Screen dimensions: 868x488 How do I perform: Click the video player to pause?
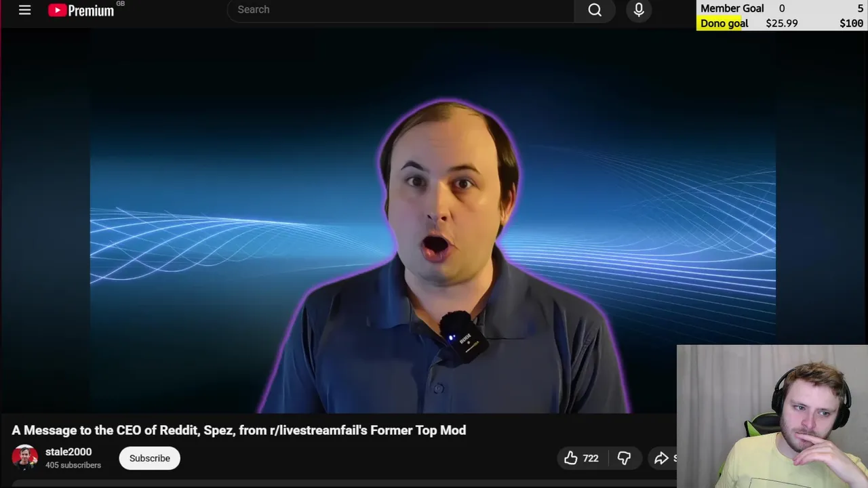[x=433, y=220]
